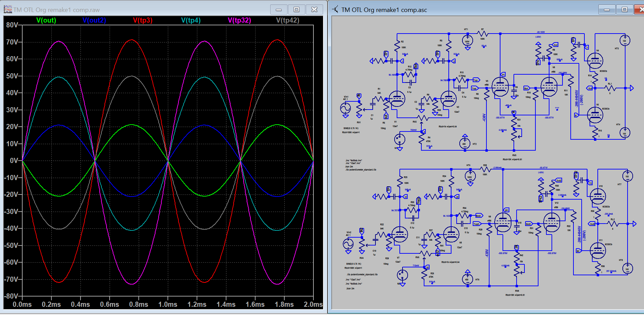Click the "Rtot=100K wiper=1" text under RV1

(351, 132)
